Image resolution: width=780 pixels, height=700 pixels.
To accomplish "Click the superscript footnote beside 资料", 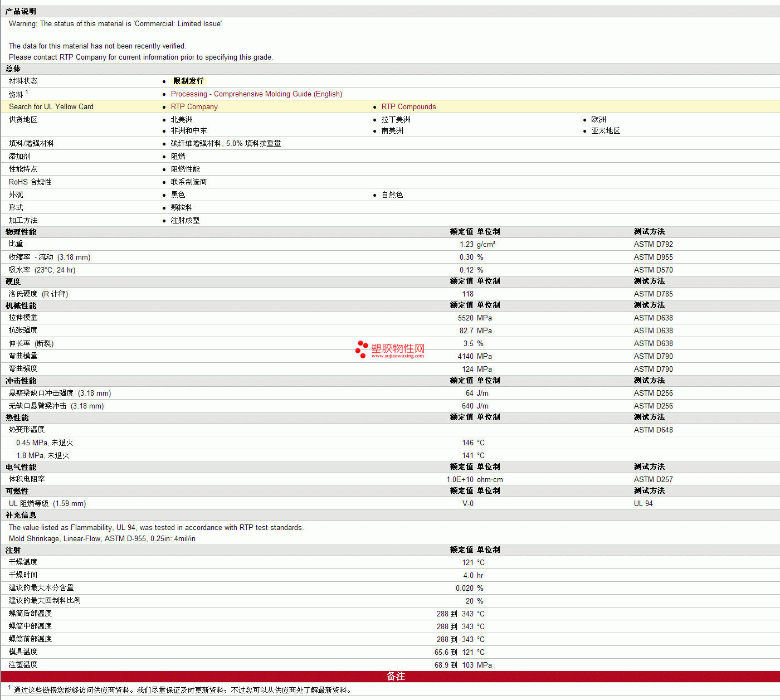I will pos(27,93).
